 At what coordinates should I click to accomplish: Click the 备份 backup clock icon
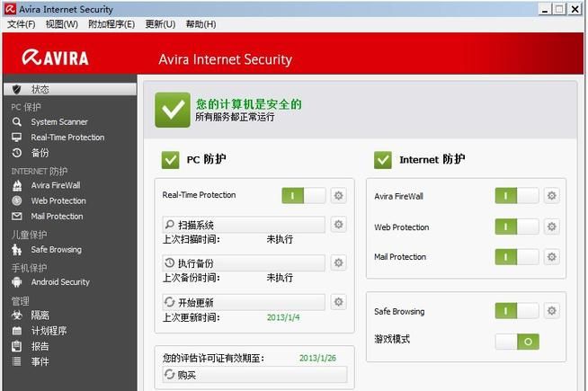[16, 153]
